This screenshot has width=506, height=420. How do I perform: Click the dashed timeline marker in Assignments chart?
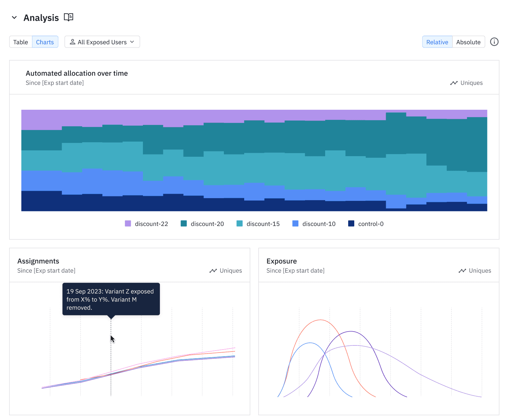111,366
